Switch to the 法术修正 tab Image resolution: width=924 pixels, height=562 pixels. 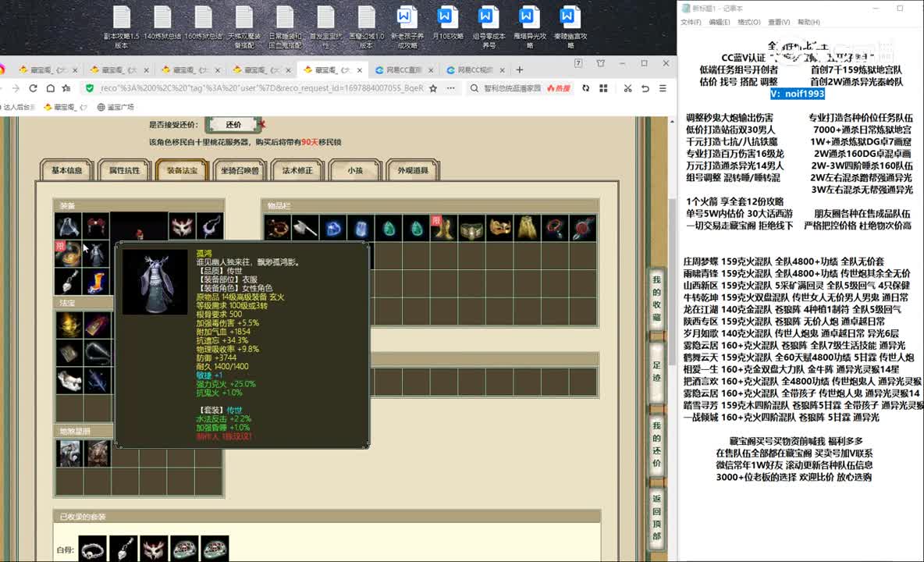[297, 170]
